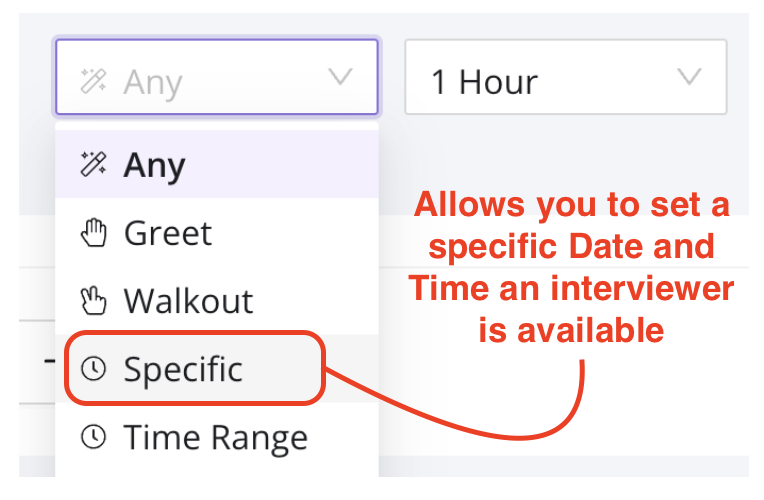The height and width of the screenshot is (500, 764).
Task: Choose the Time Range option
Action: point(215,437)
